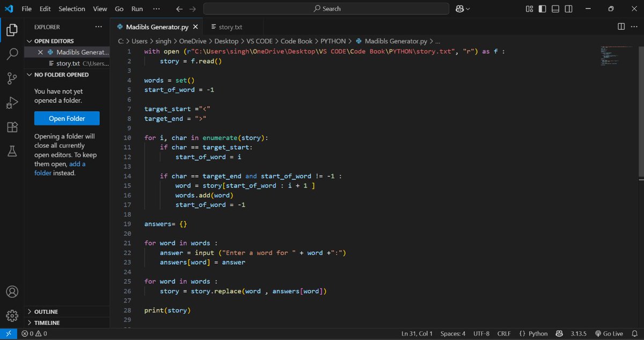Open the editor More Actions ellipsis
Viewport: 644px width, 340px height.
pyautogui.click(x=634, y=26)
